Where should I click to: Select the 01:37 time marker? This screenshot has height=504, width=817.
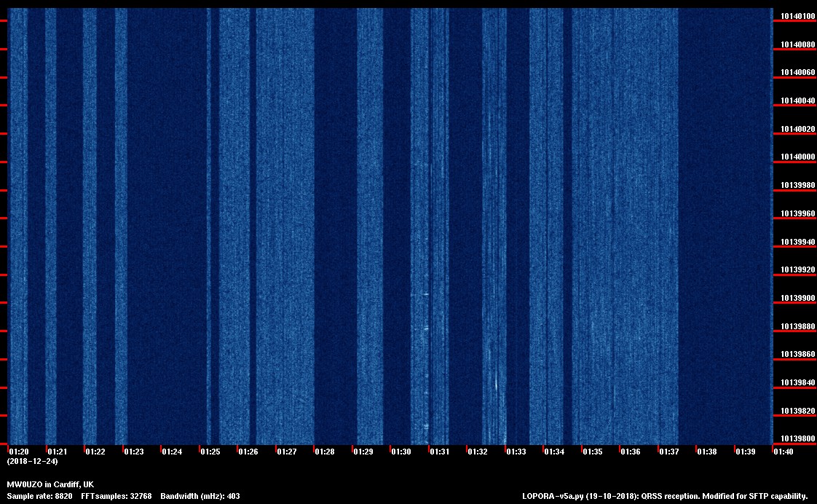[x=669, y=452]
